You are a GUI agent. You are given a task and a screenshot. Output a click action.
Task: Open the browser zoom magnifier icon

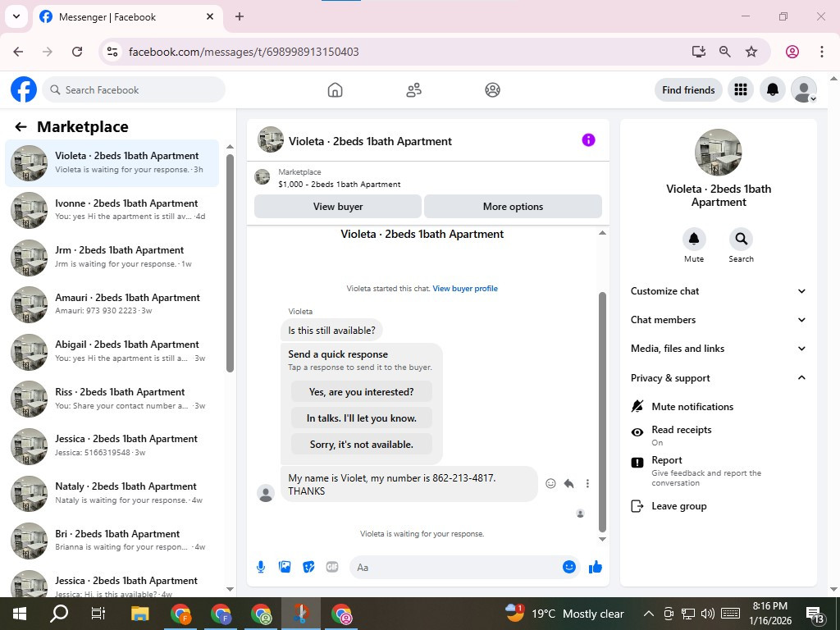click(x=725, y=52)
